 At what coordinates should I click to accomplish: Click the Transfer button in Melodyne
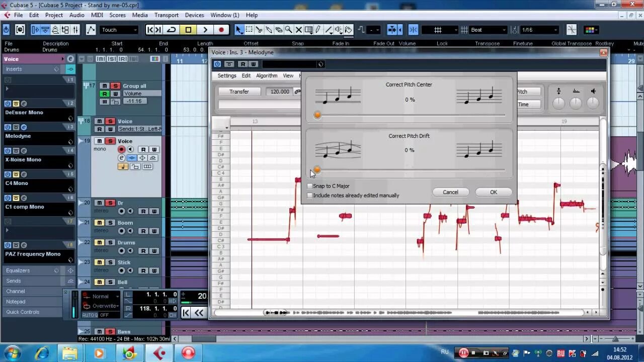click(239, 92)
